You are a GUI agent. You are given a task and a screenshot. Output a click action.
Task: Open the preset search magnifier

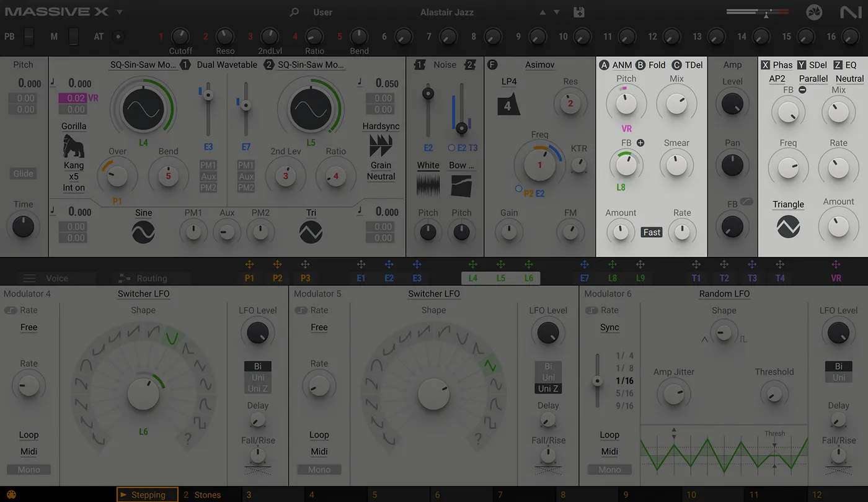click(x=294, y=12)
